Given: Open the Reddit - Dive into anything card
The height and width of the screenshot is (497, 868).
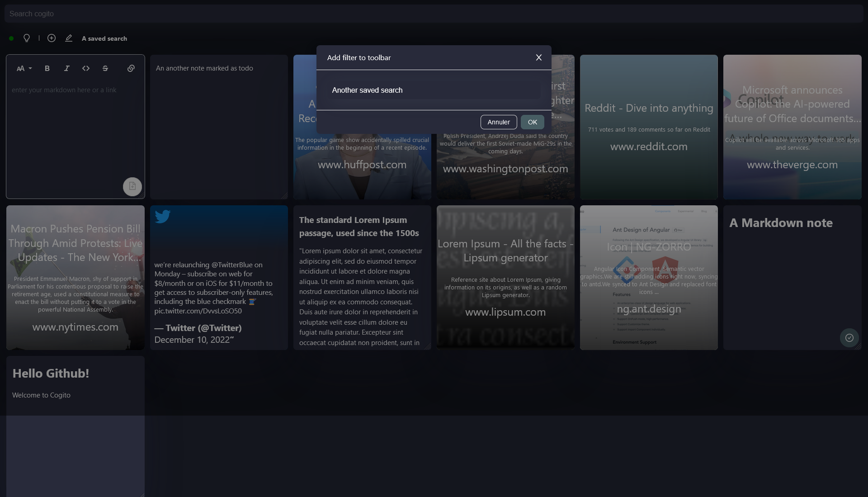Looking at the screenshot, I should click(648, 127).
